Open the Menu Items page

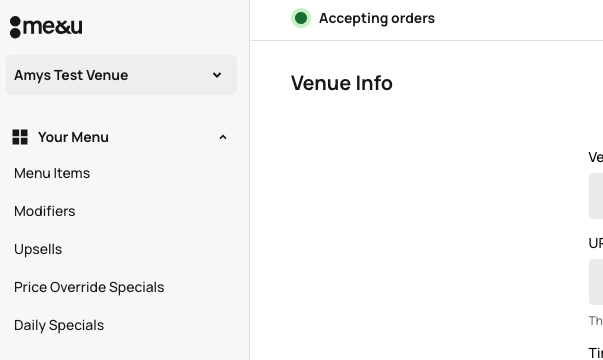(x=52, y=173)
